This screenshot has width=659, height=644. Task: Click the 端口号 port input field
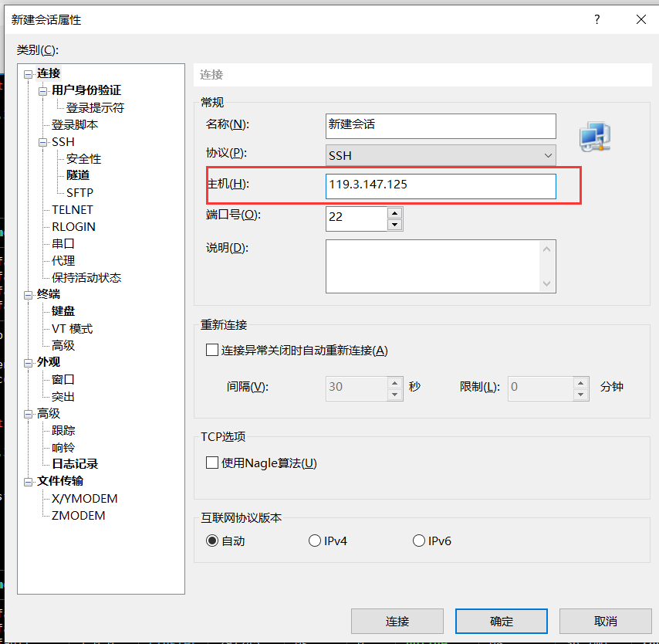(357, 219)
